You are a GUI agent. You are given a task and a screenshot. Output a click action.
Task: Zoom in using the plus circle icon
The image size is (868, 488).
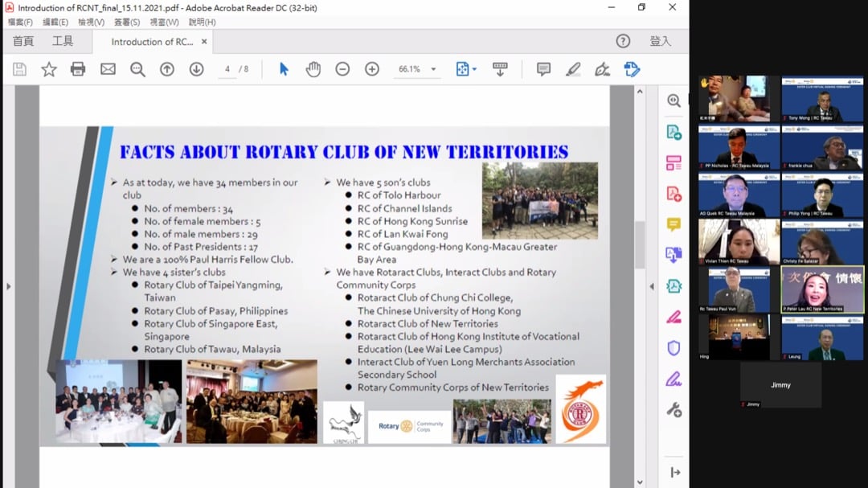tap(372, 69)
